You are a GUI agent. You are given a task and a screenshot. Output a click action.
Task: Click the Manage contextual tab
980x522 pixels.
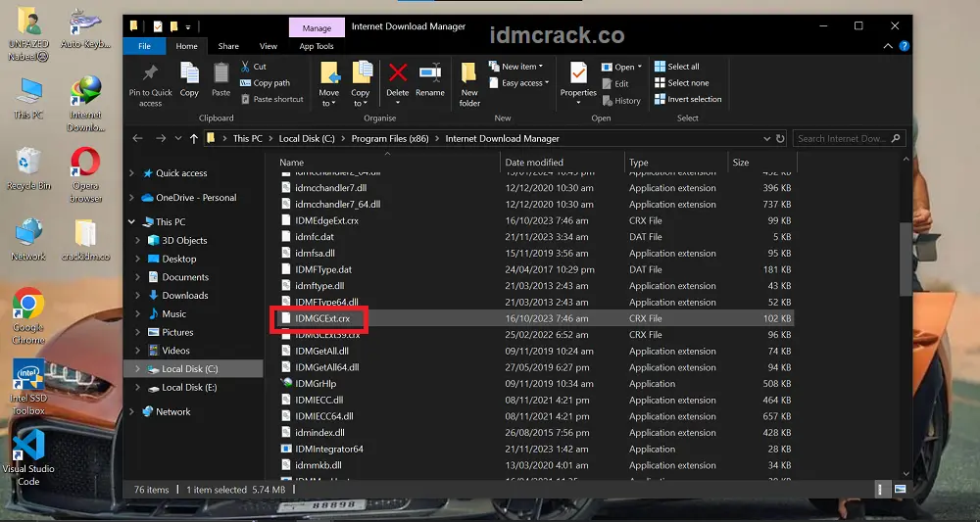click(x=317, y=28)
